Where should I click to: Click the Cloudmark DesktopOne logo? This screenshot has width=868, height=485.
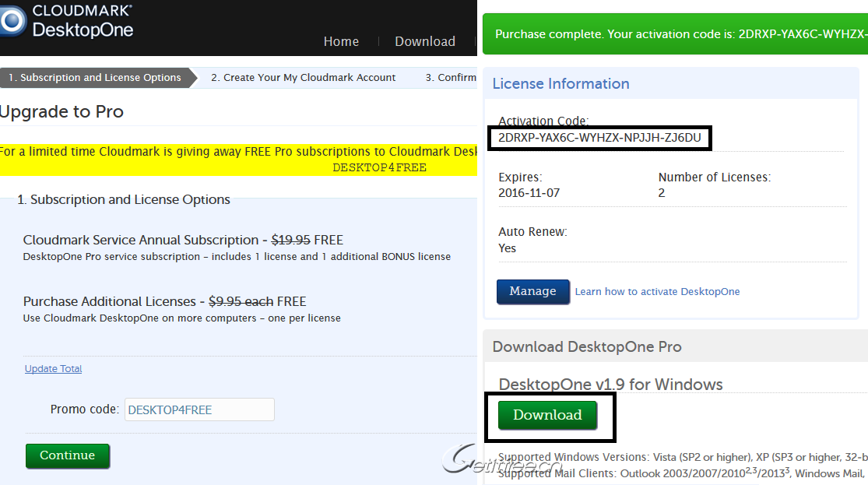69,21
